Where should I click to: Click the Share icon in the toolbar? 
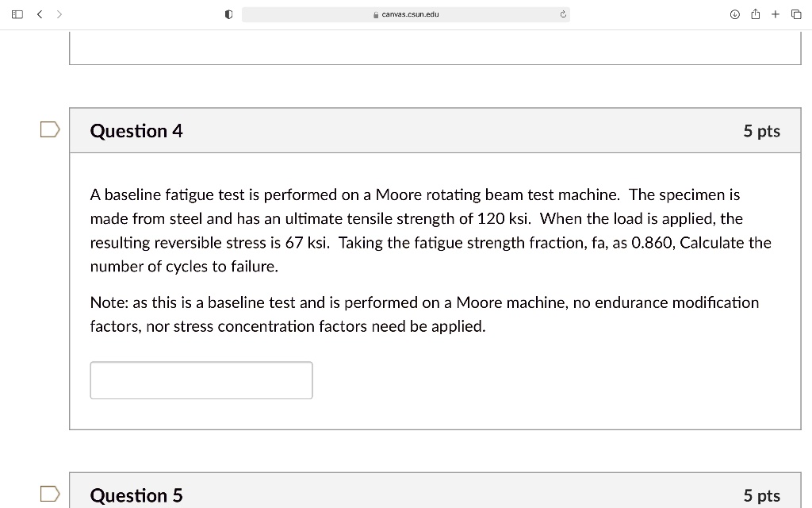754,13
